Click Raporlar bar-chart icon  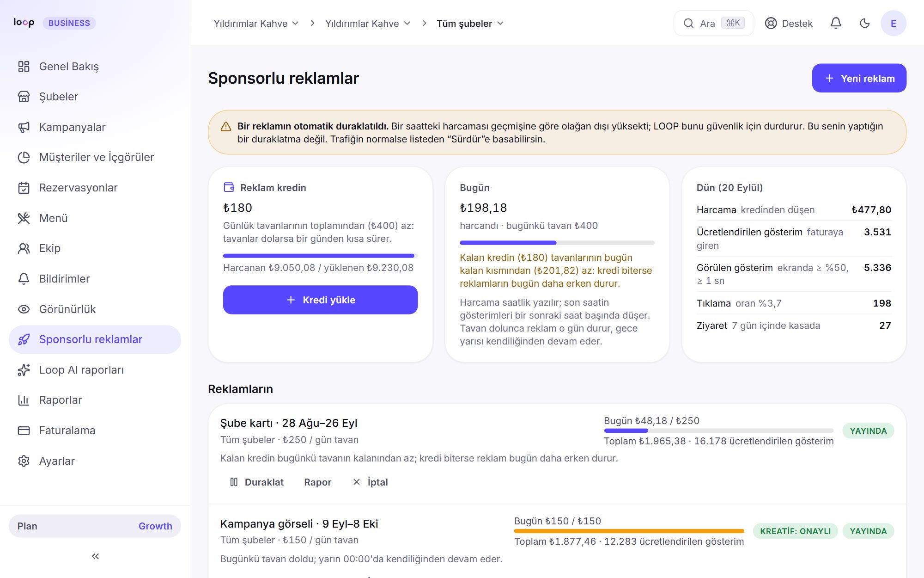pyautogui.click(x=24, y=400)
